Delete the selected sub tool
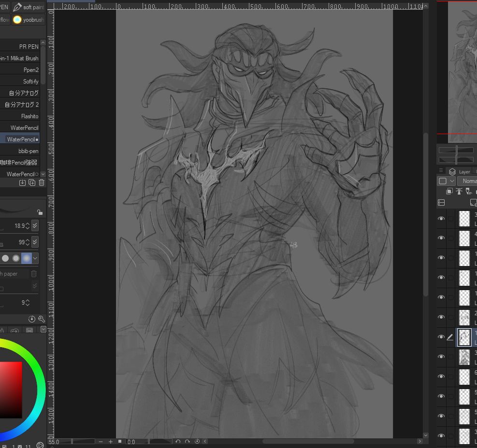This screenshot has width=477, height=448. (42, 182)
